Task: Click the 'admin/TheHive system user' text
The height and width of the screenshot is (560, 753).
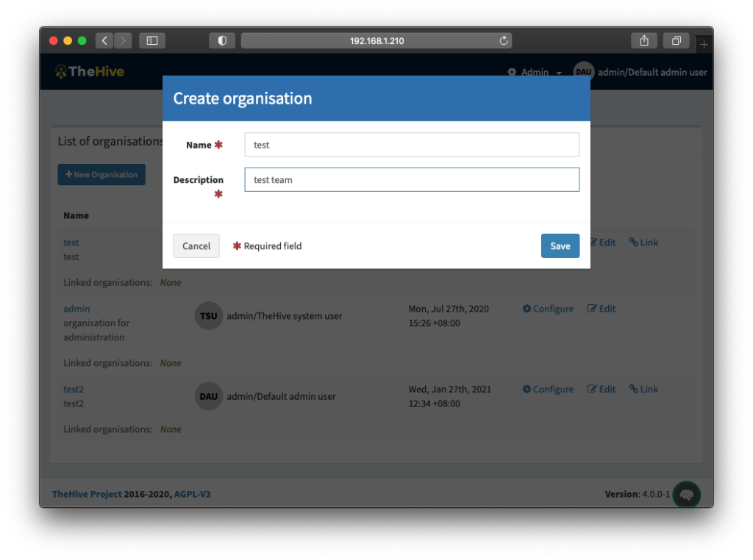Action: 285,316
